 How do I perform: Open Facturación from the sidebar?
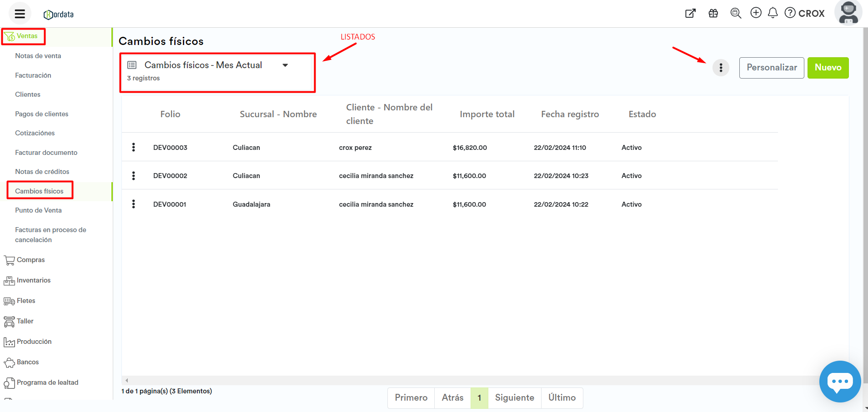pyautogui.click(x=33, y=75)
